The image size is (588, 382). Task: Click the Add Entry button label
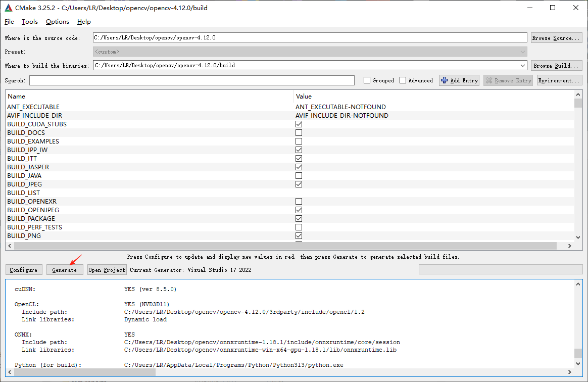tap(464, 80)
